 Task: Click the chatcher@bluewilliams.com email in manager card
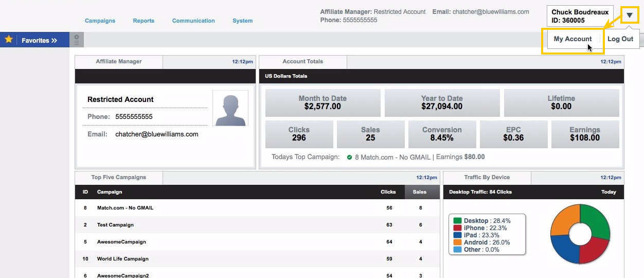pos(157,134)
